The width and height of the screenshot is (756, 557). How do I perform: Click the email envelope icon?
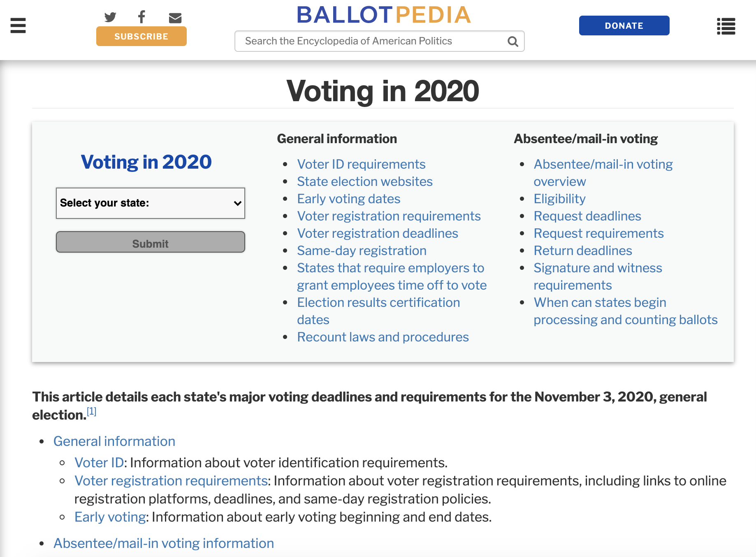(175, 18)
